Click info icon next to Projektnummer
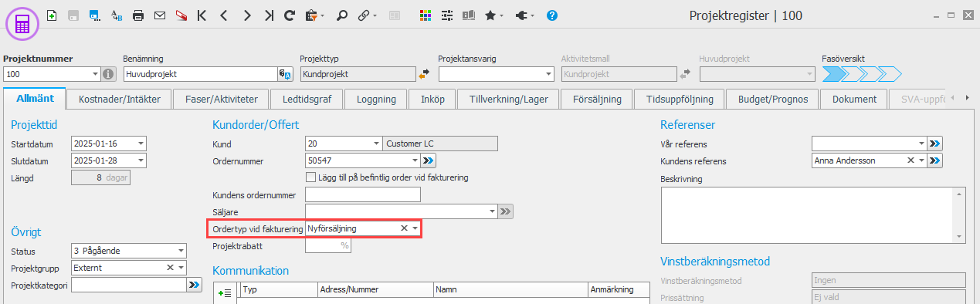This screenshot has width=980, height=304. point(109,74)
